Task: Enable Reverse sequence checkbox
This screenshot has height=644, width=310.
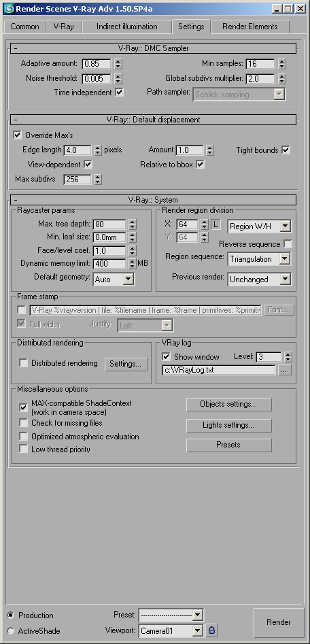Action: click(x=288, y=244)
